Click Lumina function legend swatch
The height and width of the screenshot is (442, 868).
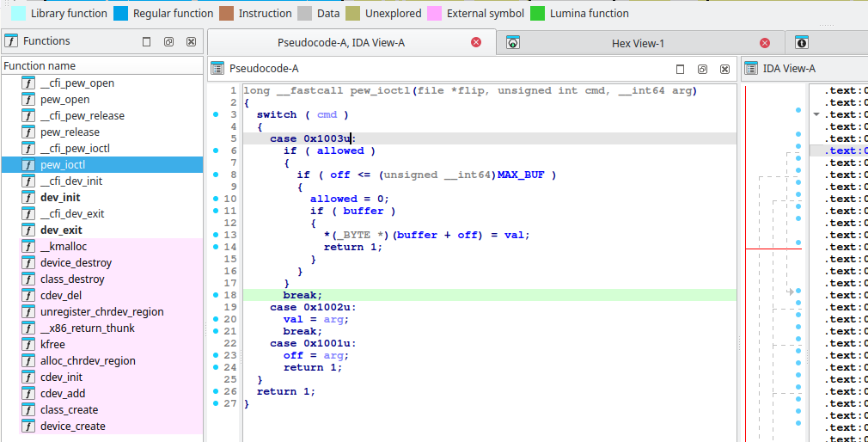(537, 13)
